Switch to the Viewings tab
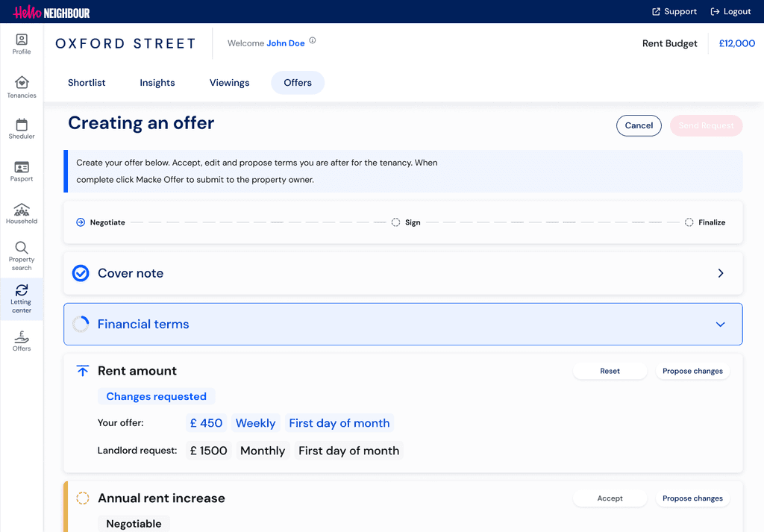The height and width of the screenshot is (532, 764). click(x=230, y=83)
